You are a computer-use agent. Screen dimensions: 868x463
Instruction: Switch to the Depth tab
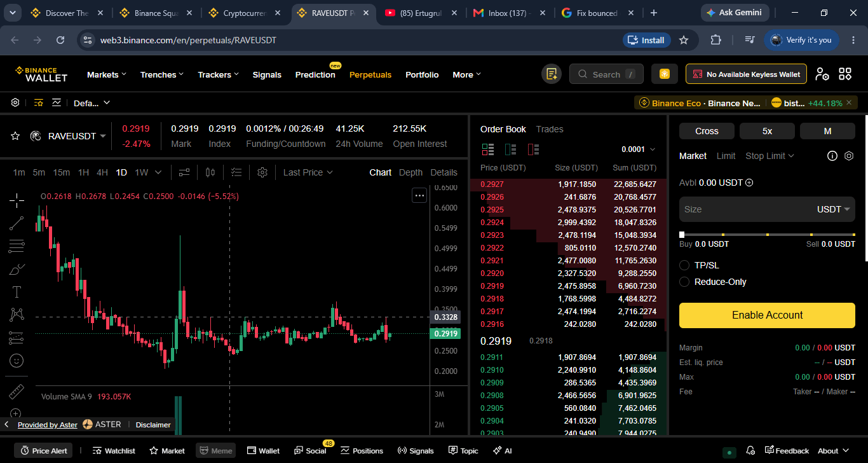(410, 172)
